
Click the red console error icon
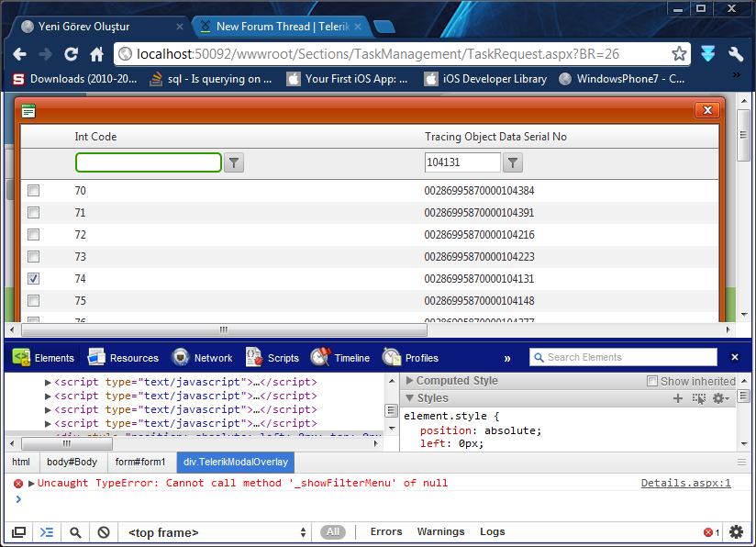[18, 484]
